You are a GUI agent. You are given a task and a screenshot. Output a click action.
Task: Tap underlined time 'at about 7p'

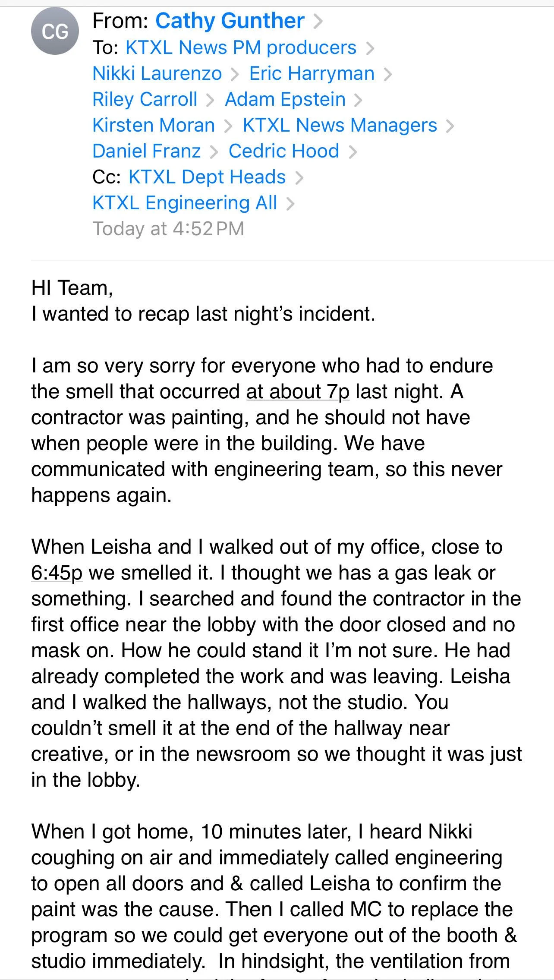coord(298,392)
